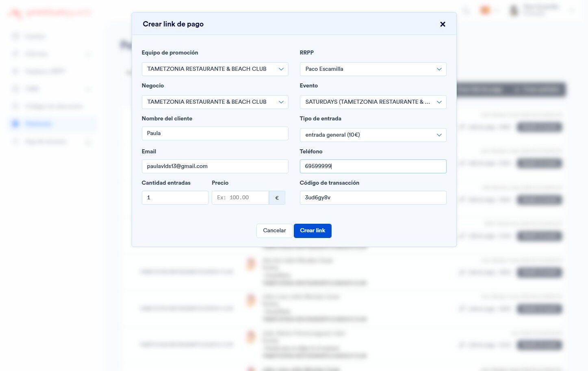The image size is (588, 371).
Task: Open the Negocio dropdown
Action: point(215,102)
